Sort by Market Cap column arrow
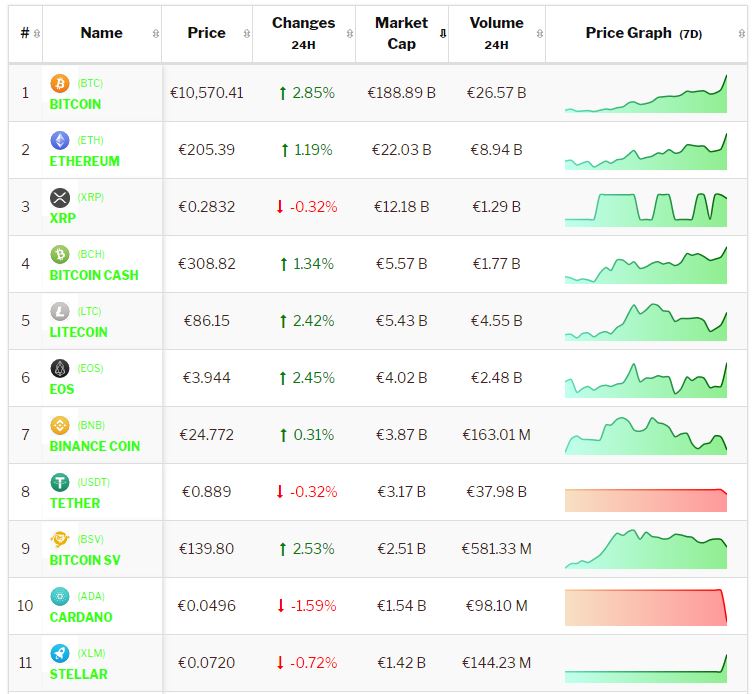Screen dimensions: 753x694 [x=442, y=33]
